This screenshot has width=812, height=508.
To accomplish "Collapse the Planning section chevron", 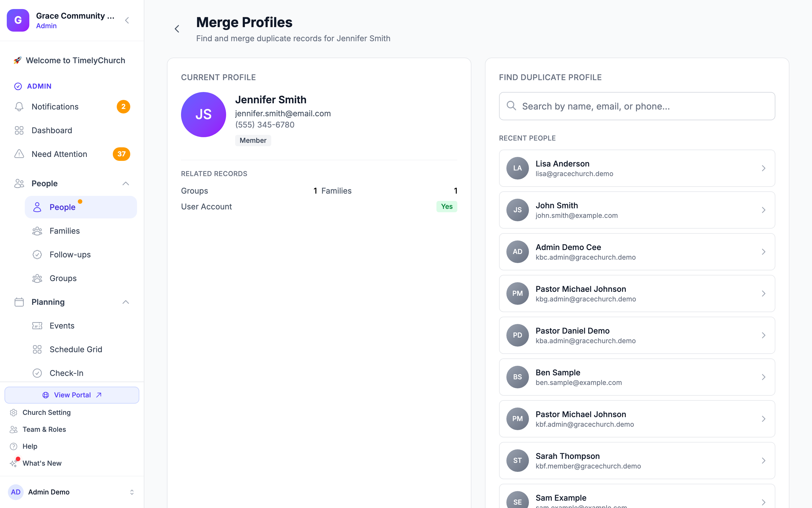I will pos(126,302).
